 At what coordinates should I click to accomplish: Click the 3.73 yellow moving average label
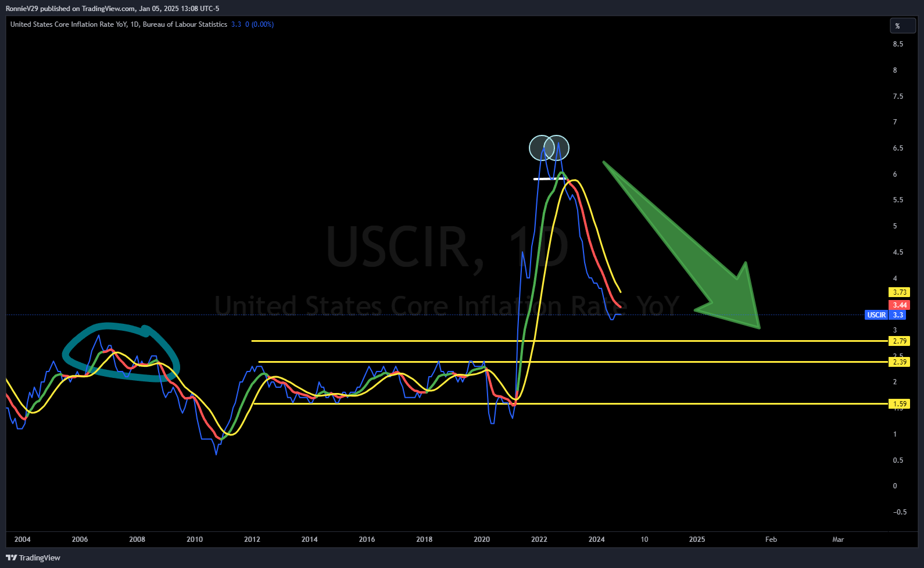point(900,292)
